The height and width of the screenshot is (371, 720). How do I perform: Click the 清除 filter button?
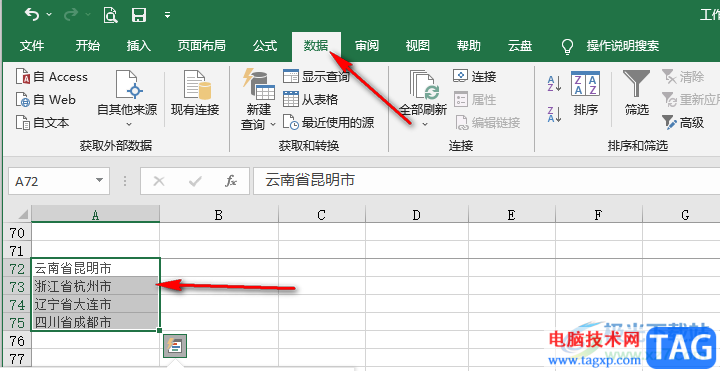[x=683, y=77]
